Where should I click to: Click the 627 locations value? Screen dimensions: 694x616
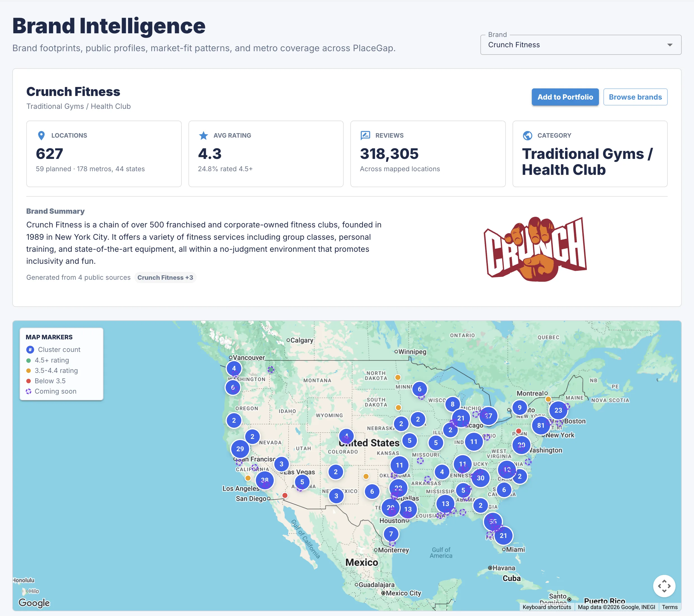pyautogui.click(x=49, y=154)
